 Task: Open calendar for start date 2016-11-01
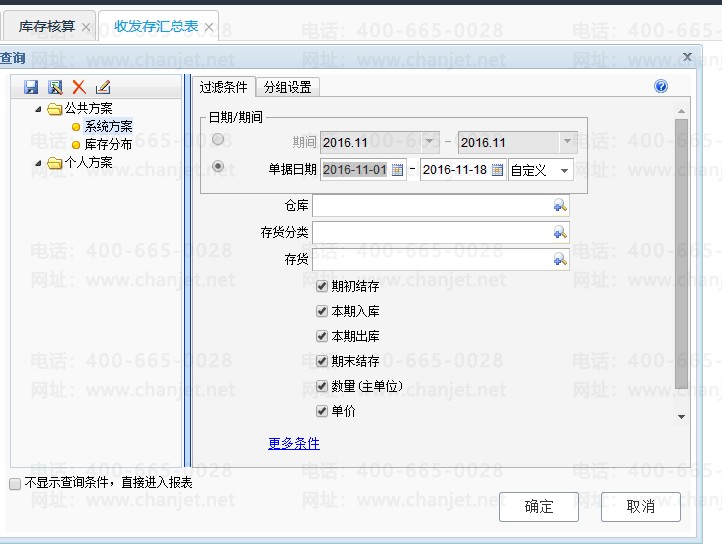point(397,170)
